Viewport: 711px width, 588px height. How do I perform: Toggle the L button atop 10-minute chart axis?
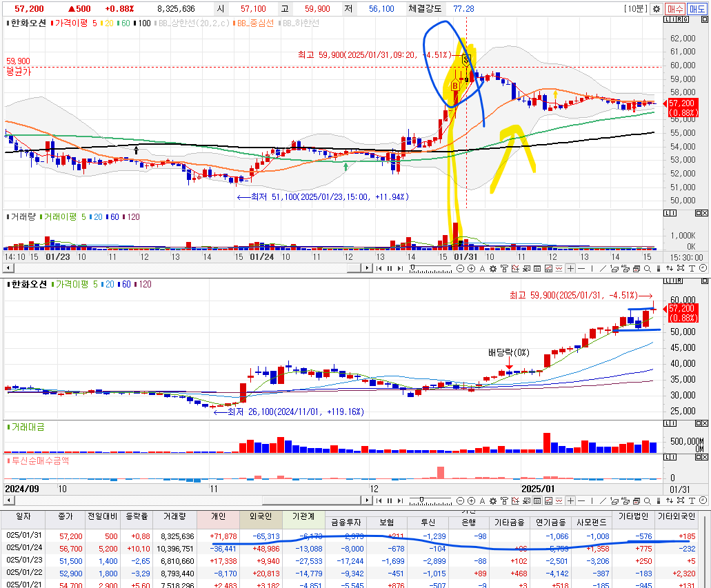[x=667, y=19]
